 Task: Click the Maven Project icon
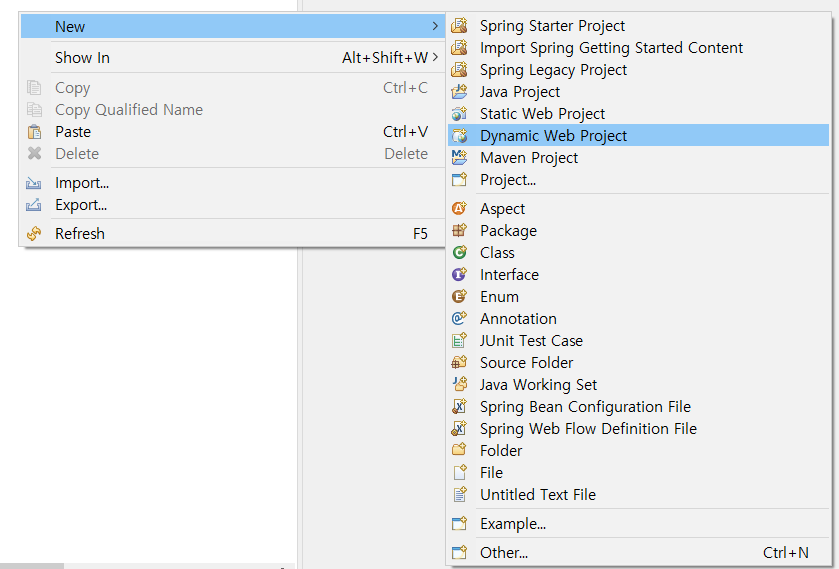459,157
